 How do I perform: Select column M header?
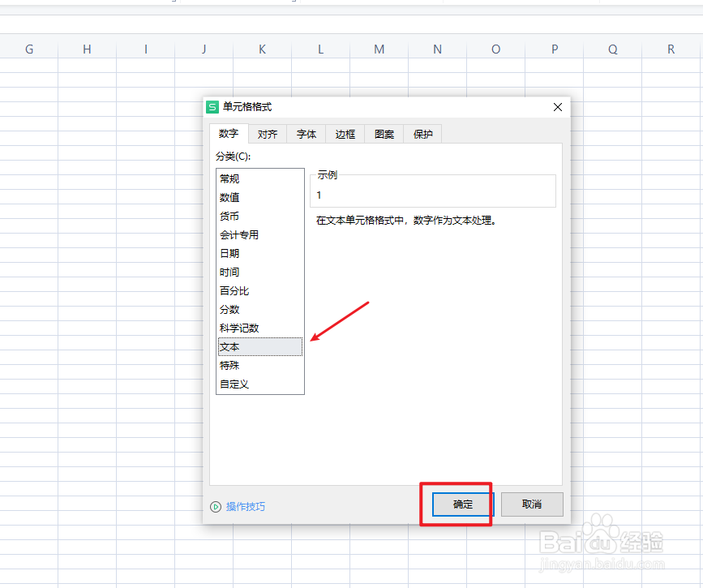(x=379, y=49)
